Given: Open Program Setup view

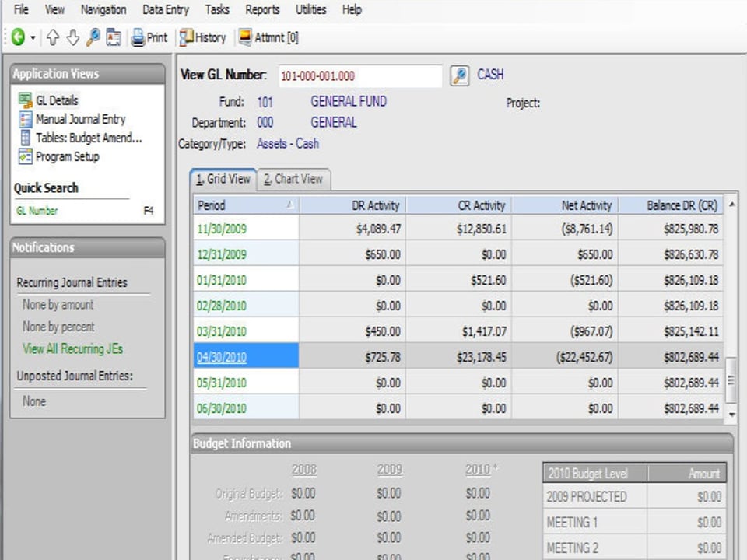Looking at the screenshot, I should pos(67,156).
